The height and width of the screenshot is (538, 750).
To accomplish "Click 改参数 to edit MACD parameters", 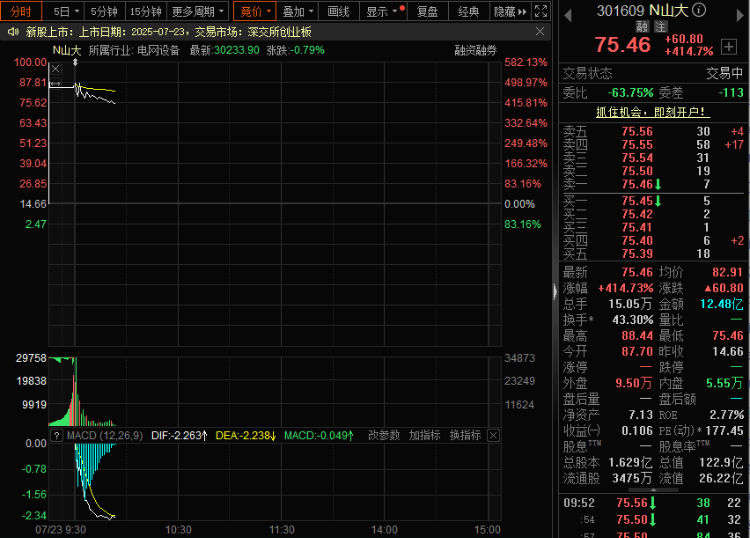I will click(x=384, y=435).
